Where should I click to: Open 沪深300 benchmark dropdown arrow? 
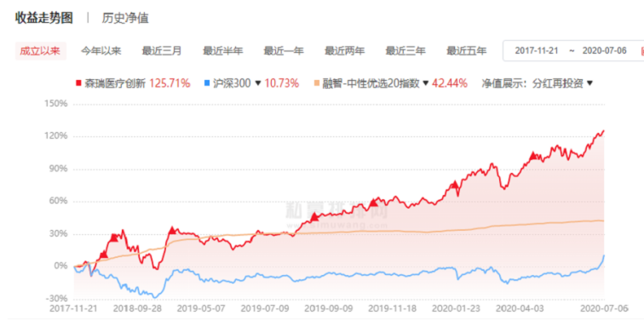point(258,83)
